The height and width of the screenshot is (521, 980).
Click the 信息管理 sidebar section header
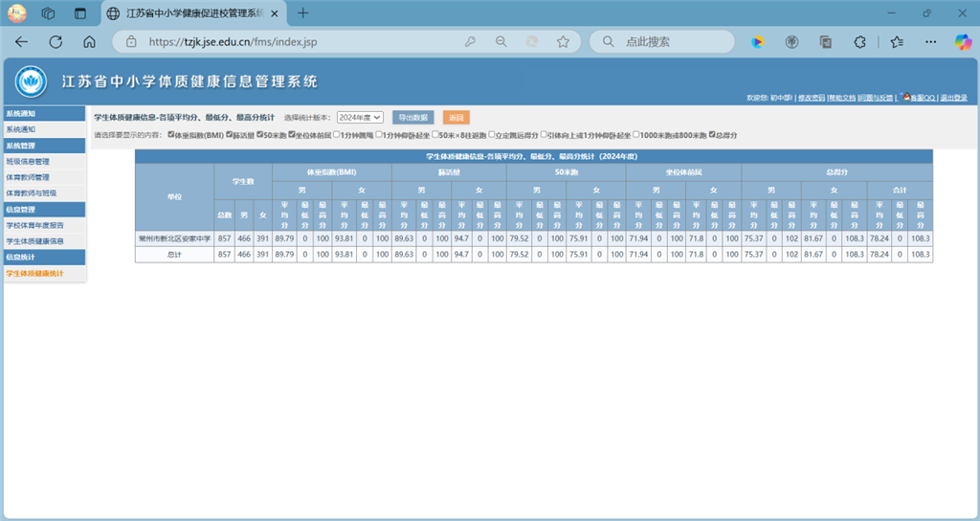[x=45, y=210]
